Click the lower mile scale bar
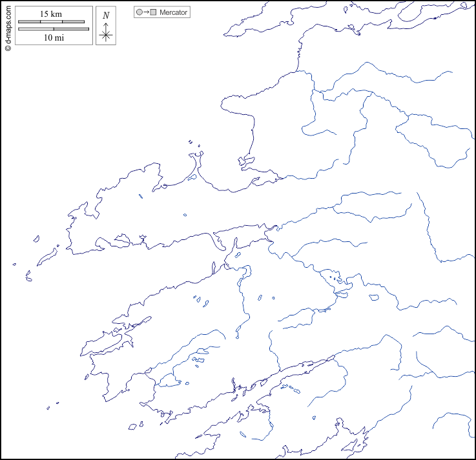The image size is (476, 460). click(x=53, y=29)
